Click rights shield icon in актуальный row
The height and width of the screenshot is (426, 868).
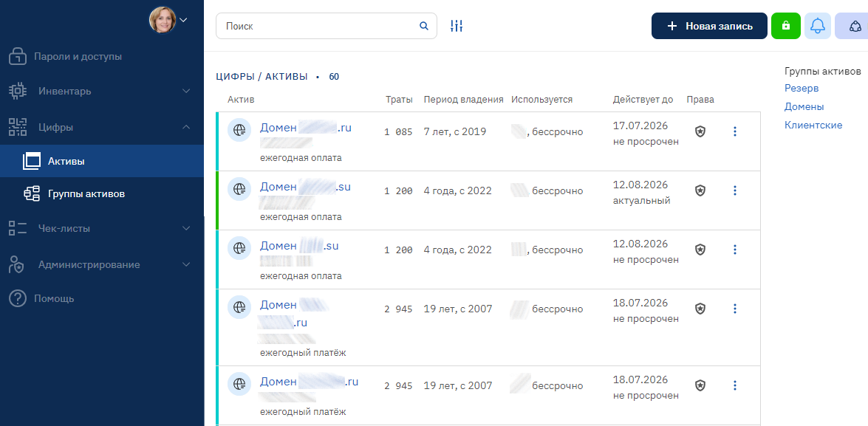coord(700,190)
